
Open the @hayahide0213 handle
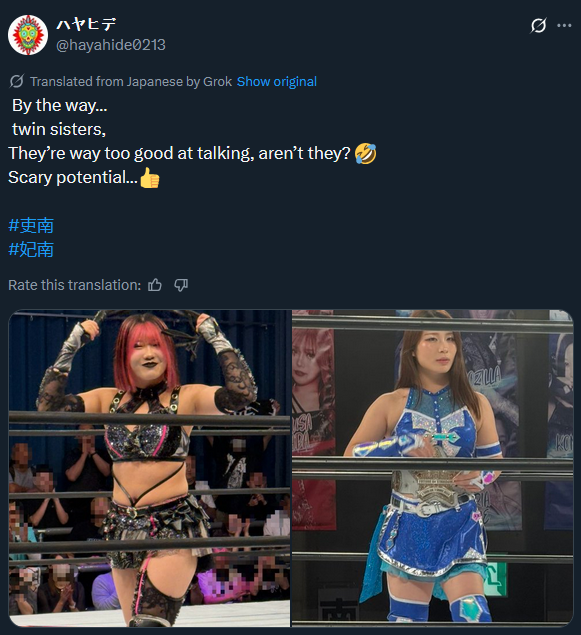[111, 45]
